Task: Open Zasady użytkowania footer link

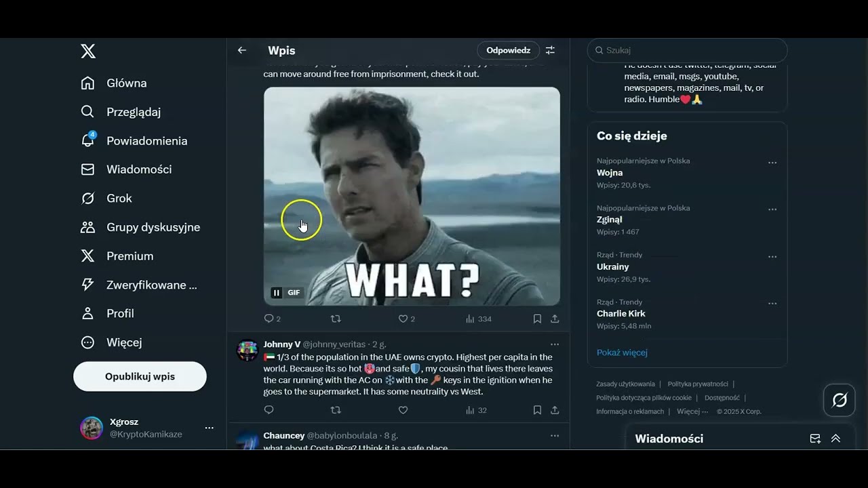Action: [x=625, y=384]
